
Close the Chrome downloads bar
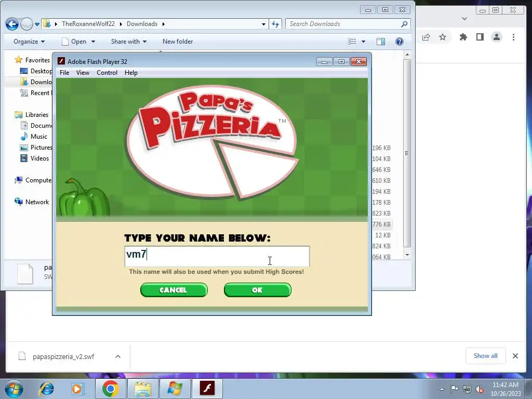[515, 355]
